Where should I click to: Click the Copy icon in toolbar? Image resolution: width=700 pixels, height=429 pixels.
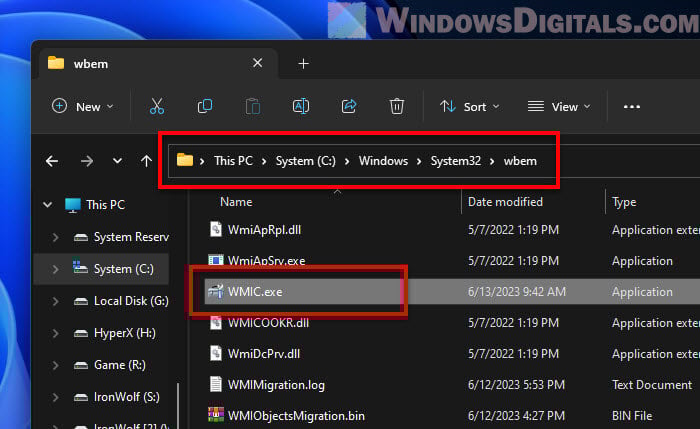pos(204,106)
